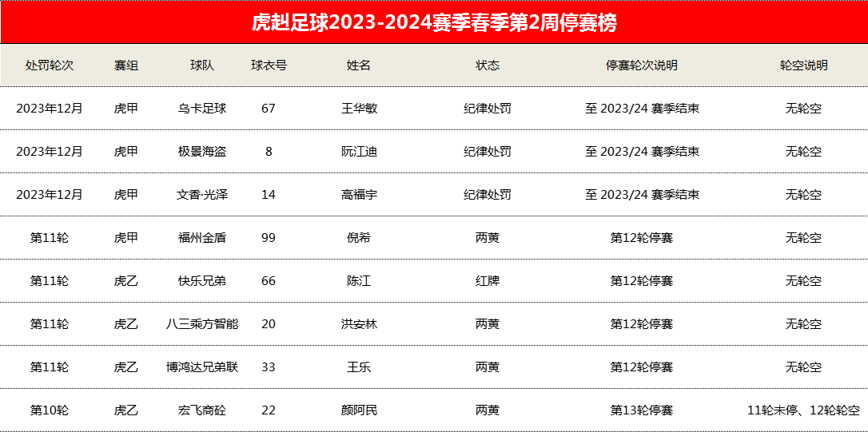Click 至 2023/24 赛季结束 in 文香·光泽 row
The width and height of the screenshot is (868, 432).
[642, 195]
